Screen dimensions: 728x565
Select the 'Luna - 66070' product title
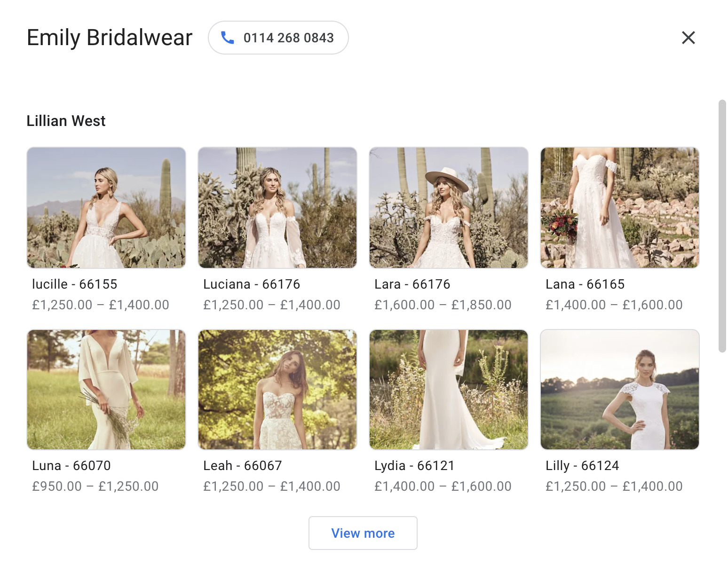tap(71, 466)
